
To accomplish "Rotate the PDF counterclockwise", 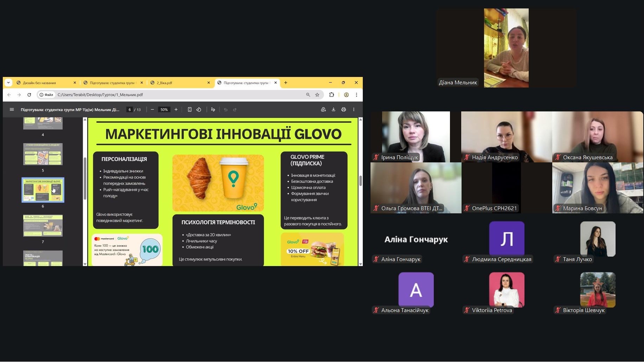I will 199,110.
